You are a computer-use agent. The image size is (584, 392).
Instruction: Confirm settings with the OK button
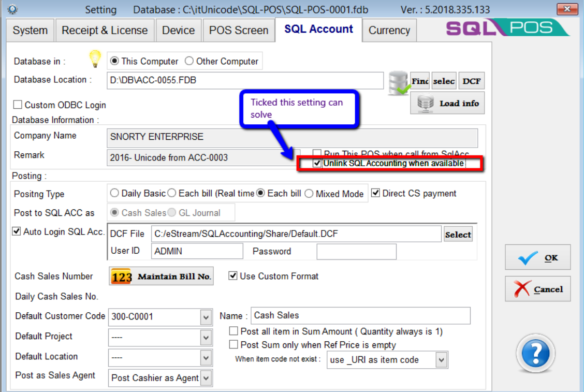tap(537, 258)
